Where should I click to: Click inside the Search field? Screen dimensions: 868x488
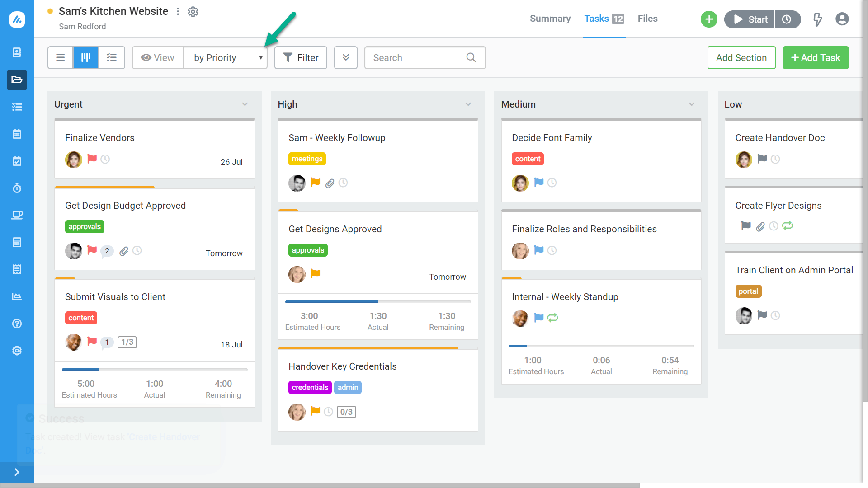pos(416,57)
